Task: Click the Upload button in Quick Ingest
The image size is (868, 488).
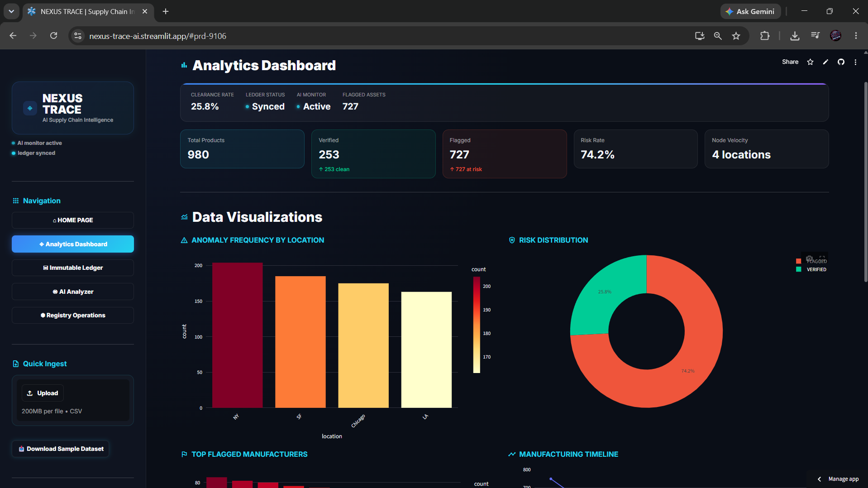Action: (x=43, y=393)
